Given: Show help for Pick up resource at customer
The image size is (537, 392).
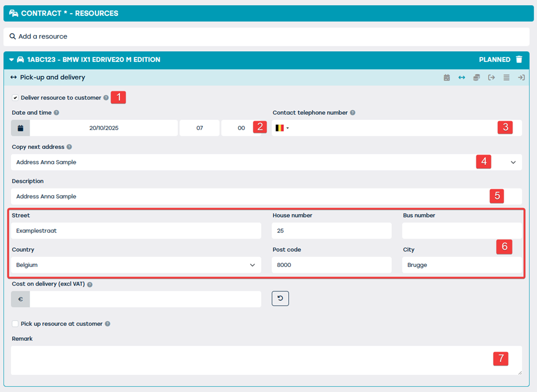Looking at the screenshot, I should click(x=107, y=324).
